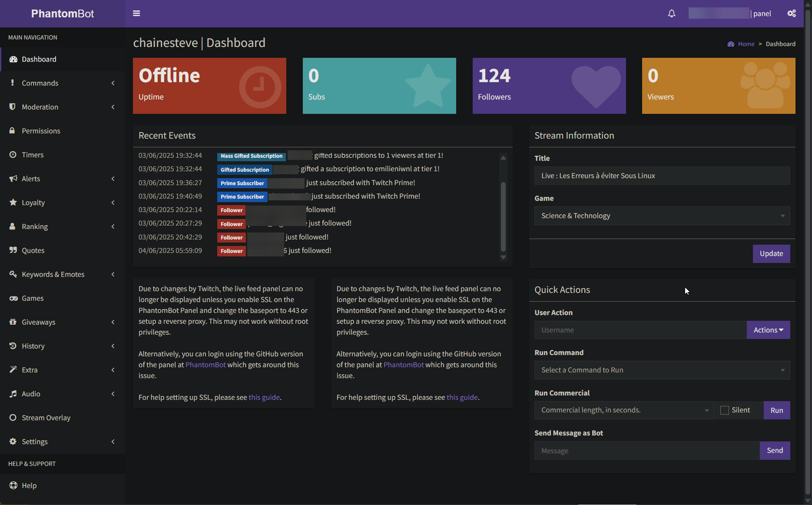The width and height of the screenshot is (812, 505).
Task: Open the Game category dropdown
Action: coord(662,216)
